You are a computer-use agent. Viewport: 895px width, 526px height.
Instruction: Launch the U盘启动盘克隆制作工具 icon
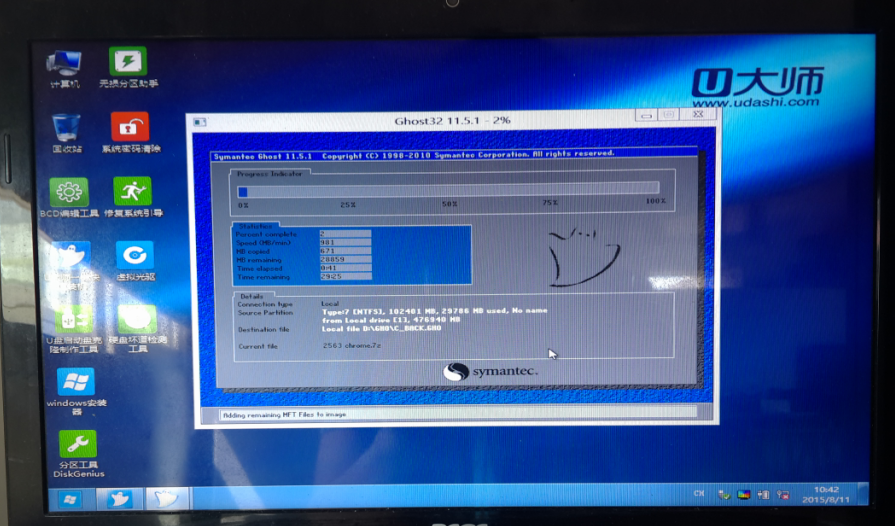click(x=70, y=320)
